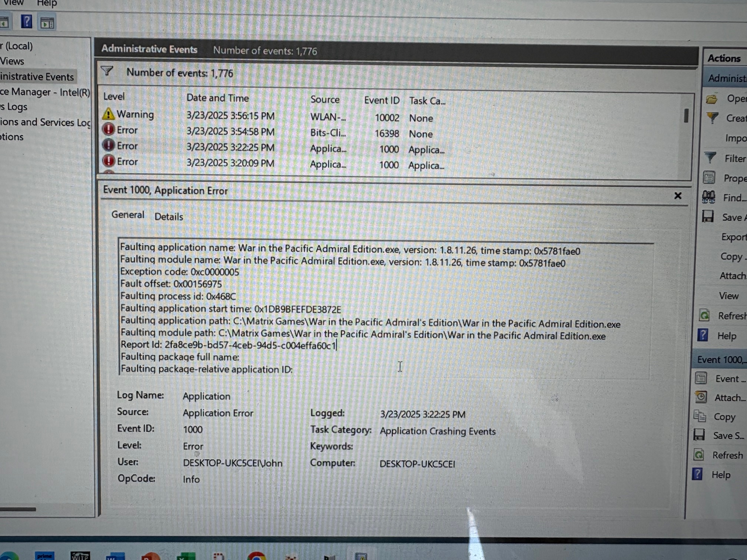The width and height of the screenshot is (747, 560).
Task: Click the green Refresh icon under Event 1000
Action: (699, 454)
